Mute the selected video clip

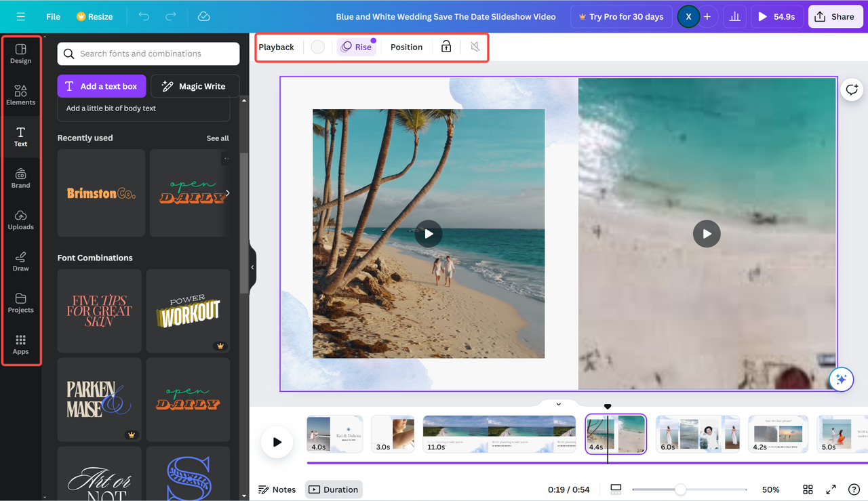click(475, 47)
